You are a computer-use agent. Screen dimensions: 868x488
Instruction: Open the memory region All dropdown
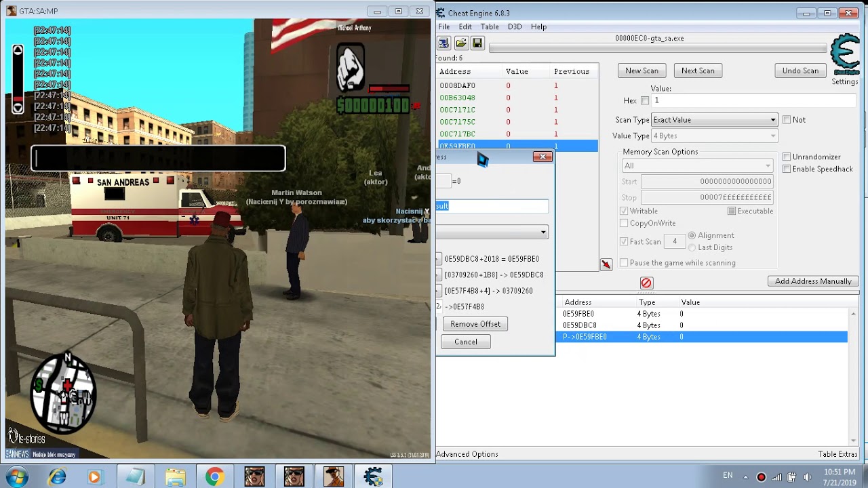pos(698,166)
